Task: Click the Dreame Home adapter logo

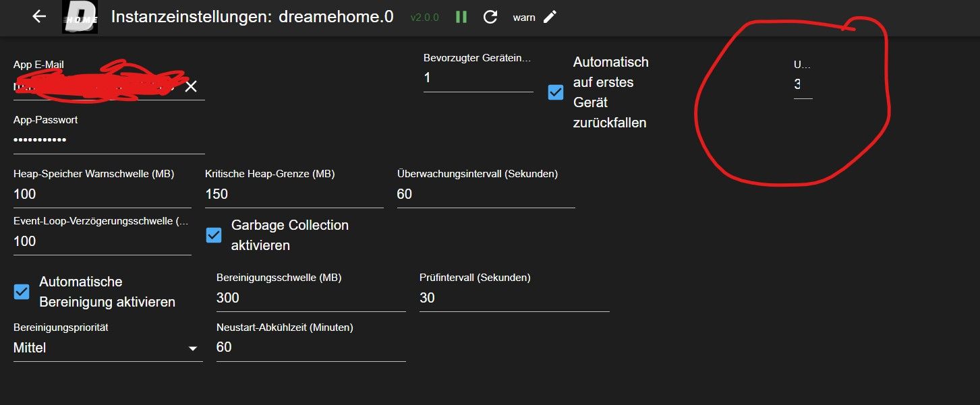Action: pos(80,17)
